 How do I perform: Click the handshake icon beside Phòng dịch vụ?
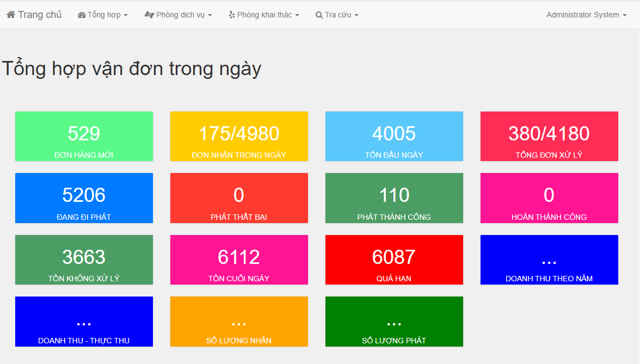point(149,15)
